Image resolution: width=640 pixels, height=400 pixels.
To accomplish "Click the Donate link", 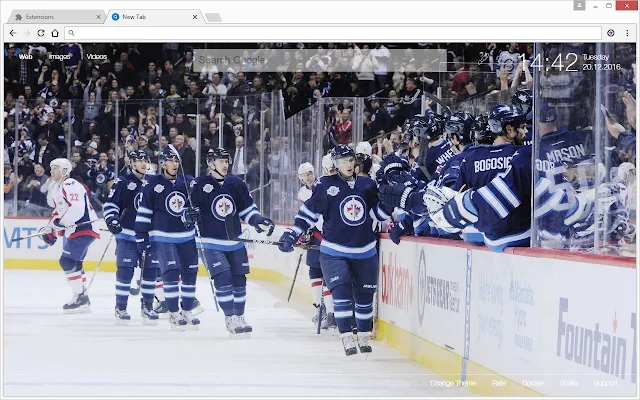I will pyautogui.click(x=533, y=383).
